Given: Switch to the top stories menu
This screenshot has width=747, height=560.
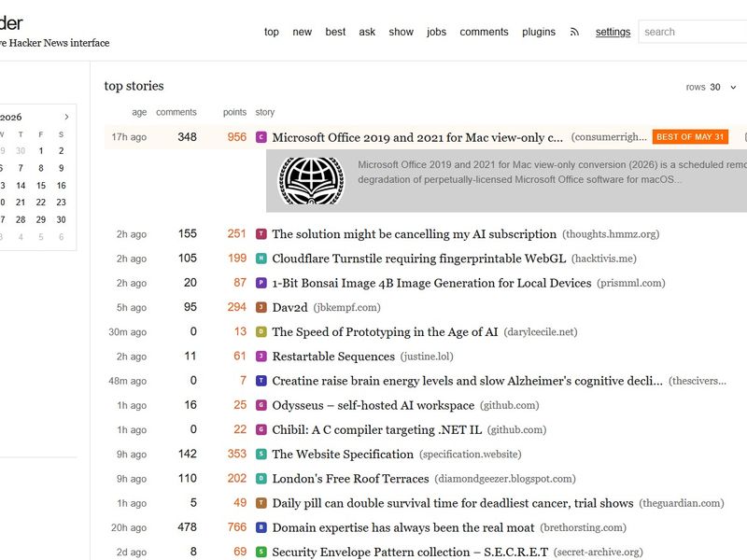Looking at the screenshot, I should click(272, 32).
